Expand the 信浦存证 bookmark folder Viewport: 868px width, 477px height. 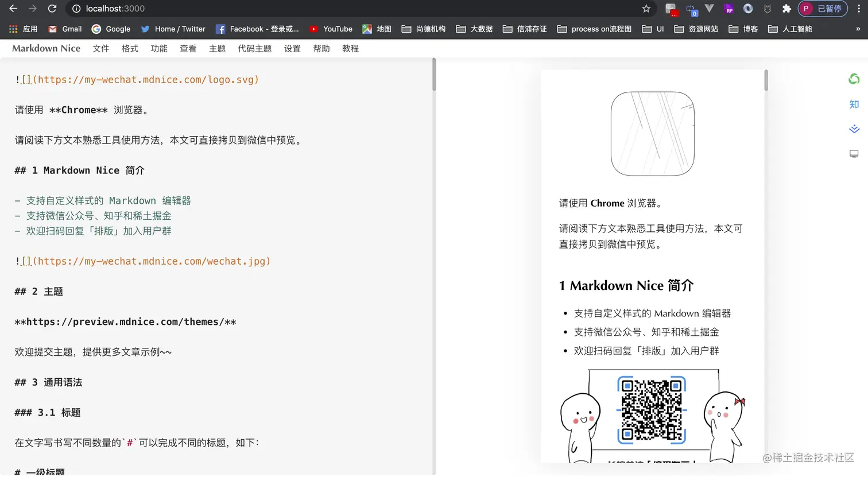click(x=525, y=29)
